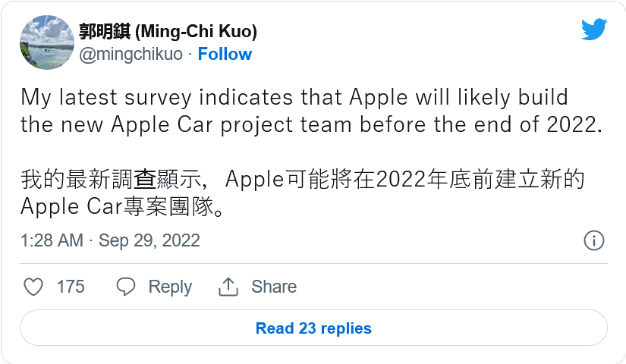The image size is (626, 364).
Task: Click the Read 23 replies button
Action: [x=313, y=328]
